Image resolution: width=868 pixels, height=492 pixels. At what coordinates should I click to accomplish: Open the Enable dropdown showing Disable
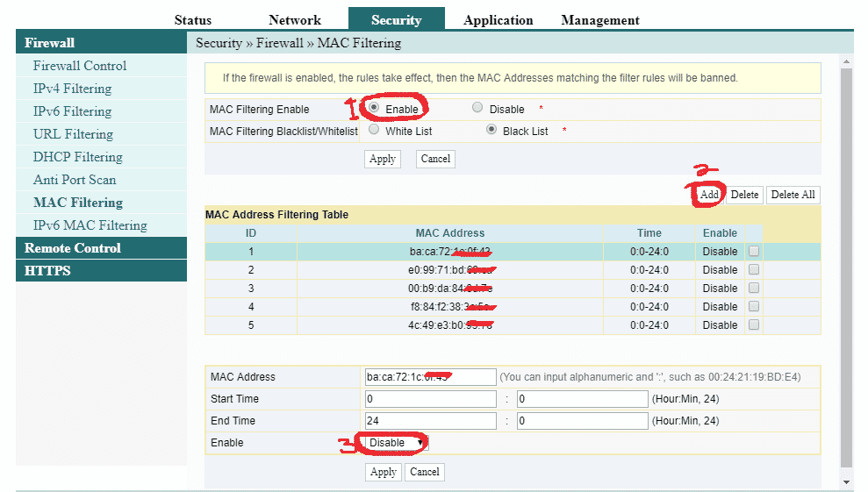tap(397, 443)
